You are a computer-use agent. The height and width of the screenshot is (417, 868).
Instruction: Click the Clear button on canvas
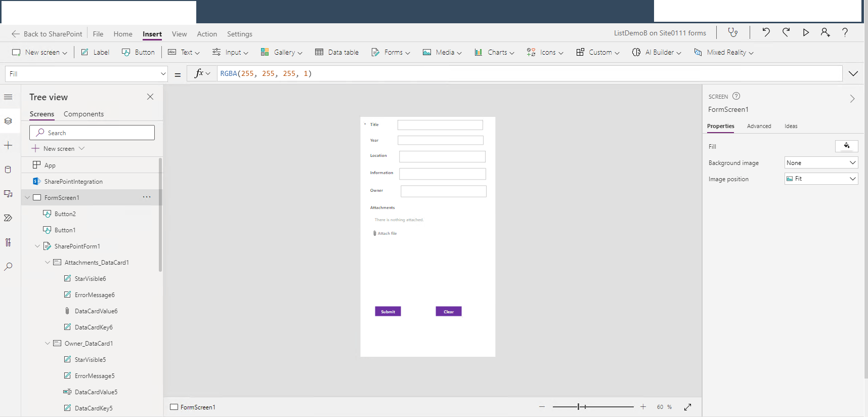point(449,311)
